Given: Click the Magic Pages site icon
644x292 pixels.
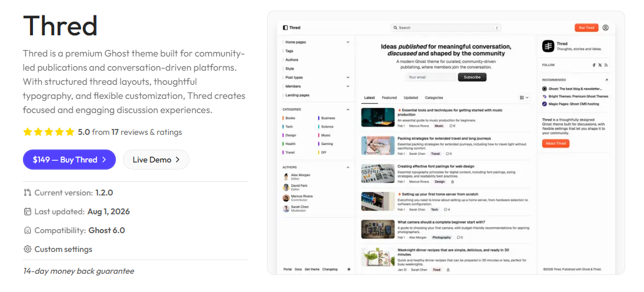Looking at the screenshot, I should [545, 104].
